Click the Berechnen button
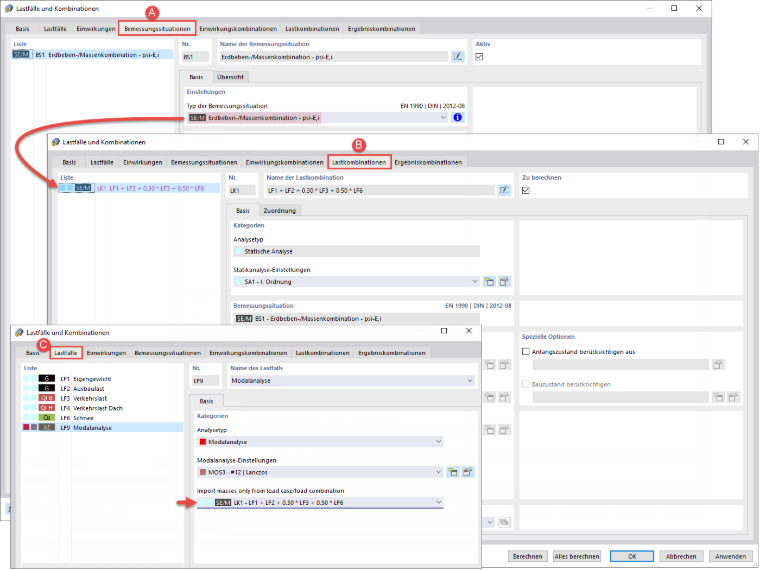This screenshot has width=760, height=570. pyautogui.click(x=527, y=556)
